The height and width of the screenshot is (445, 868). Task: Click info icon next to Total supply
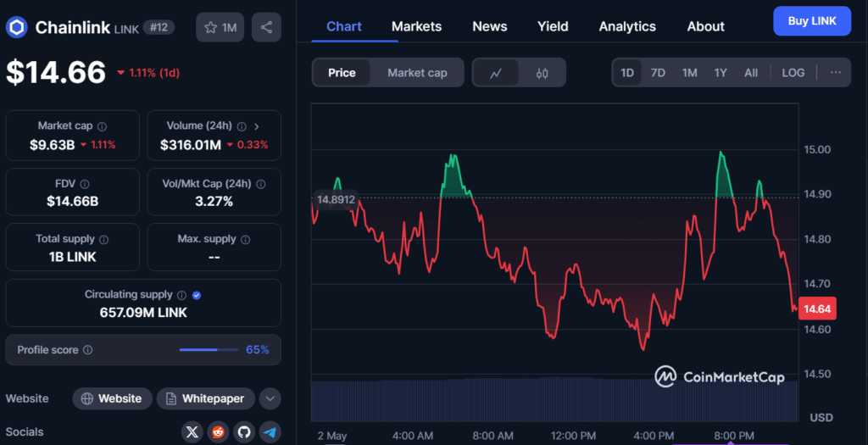point(103,240)
